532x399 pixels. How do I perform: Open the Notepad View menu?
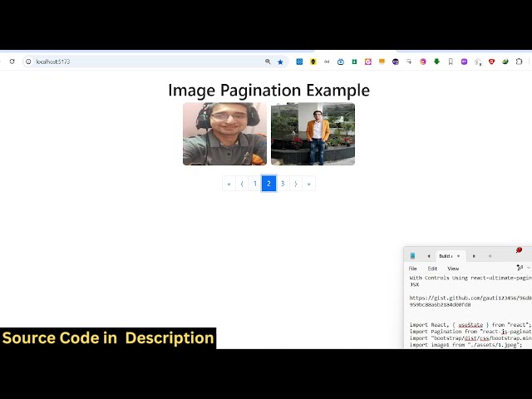click(453, 268)
